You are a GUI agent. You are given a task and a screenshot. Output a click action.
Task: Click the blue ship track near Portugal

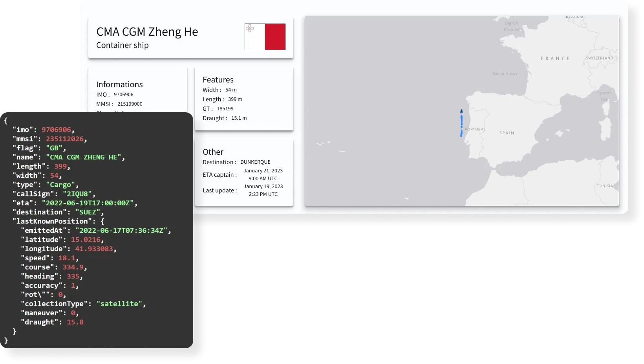click(x=461, y=125)
